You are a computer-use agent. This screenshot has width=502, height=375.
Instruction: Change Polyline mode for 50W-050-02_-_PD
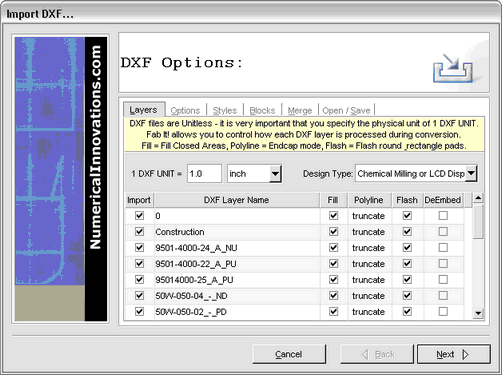pyautogui.click(x=369, y=312)
